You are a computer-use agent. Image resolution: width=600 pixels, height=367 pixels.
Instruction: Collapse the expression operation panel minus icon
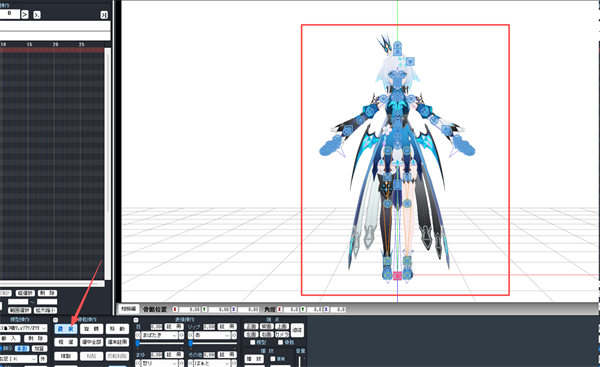135,320
